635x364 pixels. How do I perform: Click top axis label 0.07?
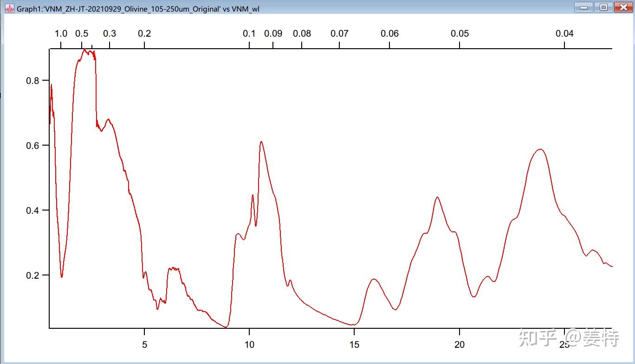coord(339,33)
